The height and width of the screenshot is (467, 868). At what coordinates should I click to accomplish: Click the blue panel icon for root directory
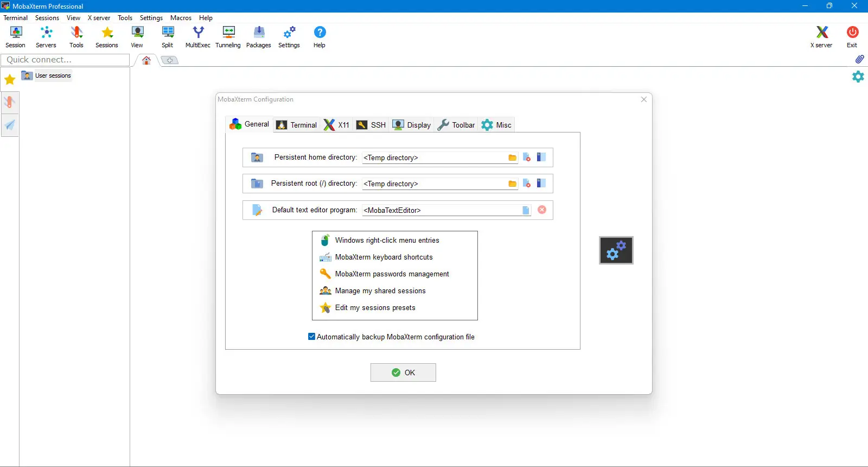(541, 184)
